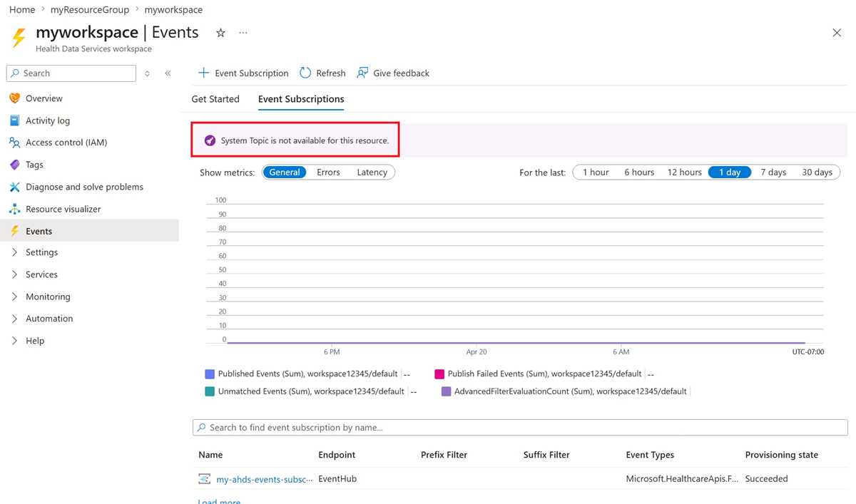856x504 pixels.
Task: Open the Event Subscriptions tab
Action: [301, 99]
